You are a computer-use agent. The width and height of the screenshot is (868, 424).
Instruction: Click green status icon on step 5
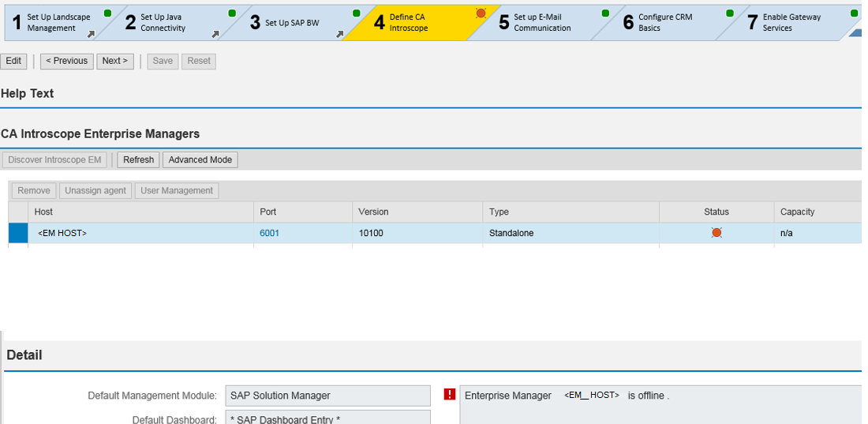tap(605, 13)
